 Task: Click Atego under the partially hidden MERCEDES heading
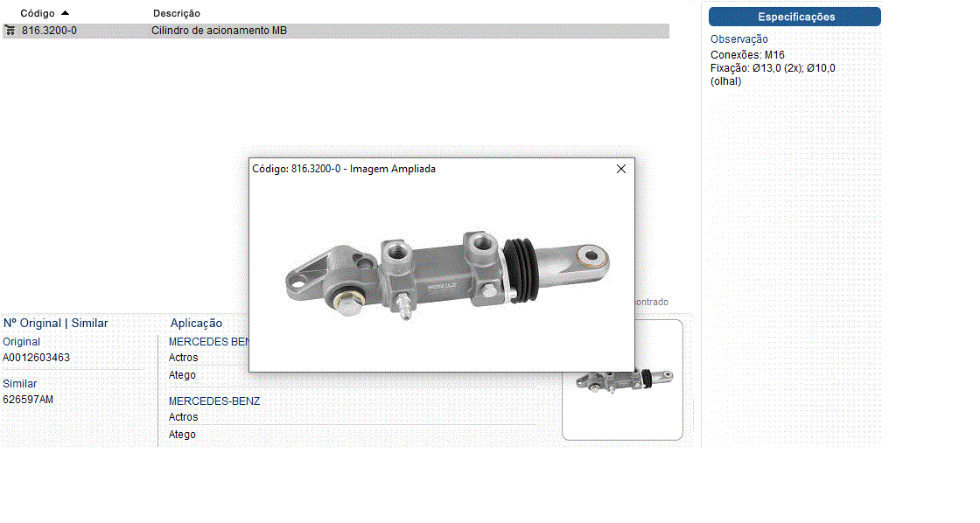pos(182,375)
